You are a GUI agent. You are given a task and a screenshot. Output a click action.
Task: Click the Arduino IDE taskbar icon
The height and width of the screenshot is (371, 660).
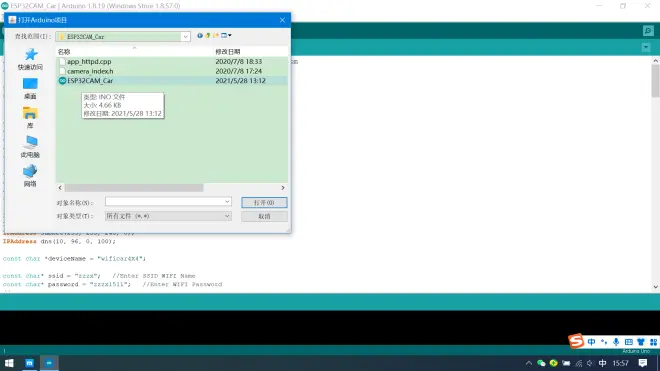49,363
